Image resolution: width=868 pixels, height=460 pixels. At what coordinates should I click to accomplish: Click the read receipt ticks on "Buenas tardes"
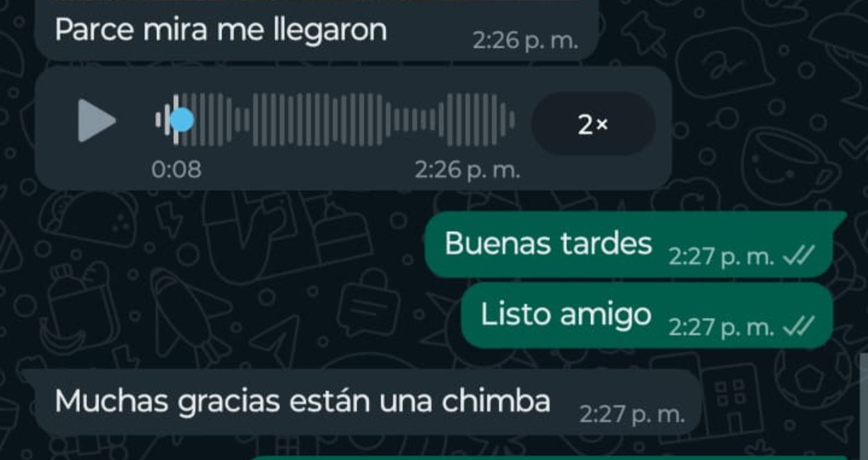(798, 255)
